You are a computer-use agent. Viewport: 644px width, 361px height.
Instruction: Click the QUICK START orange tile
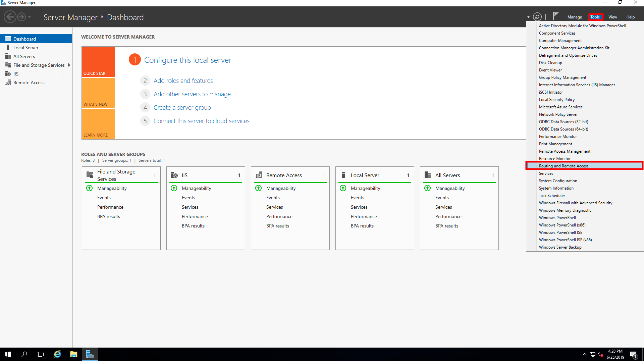(x=98, y=62)
